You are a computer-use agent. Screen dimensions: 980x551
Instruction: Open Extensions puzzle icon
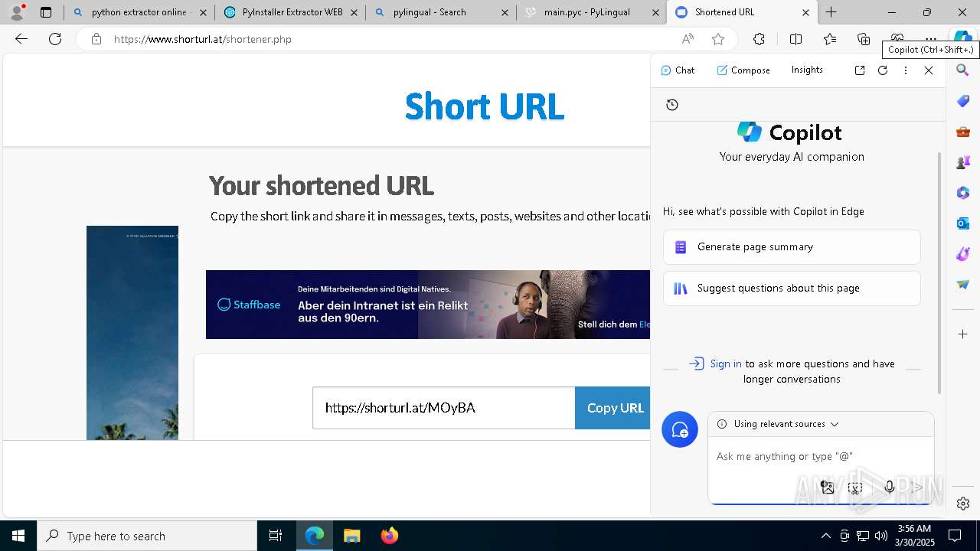coord(759,39)
